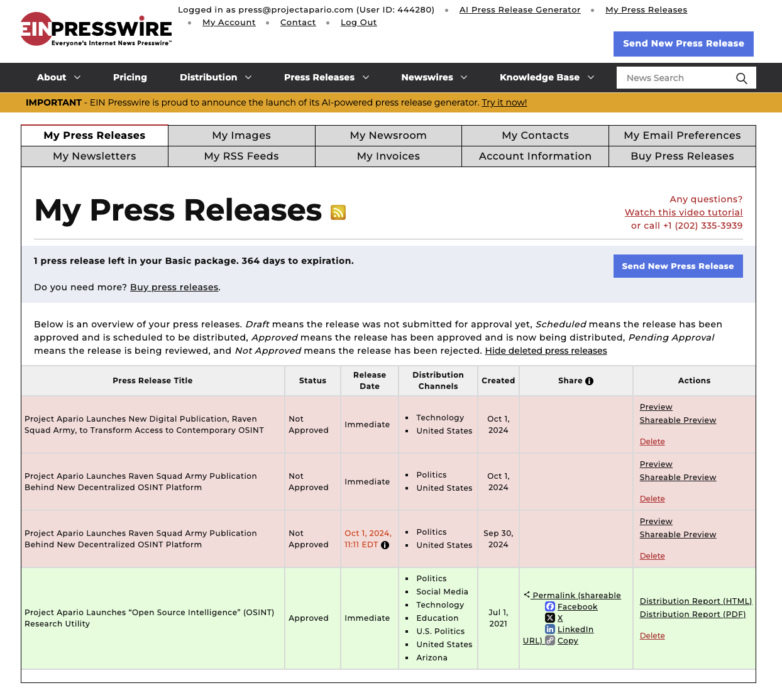The image size is (782, 700).
Task: Click Send New Press Release in package banner
Action: point(678,266)
